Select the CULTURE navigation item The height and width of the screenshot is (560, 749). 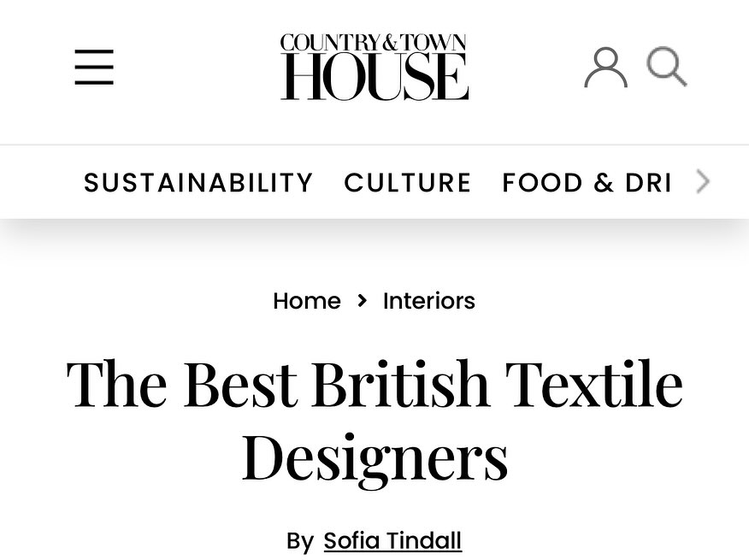click(408, 182)
